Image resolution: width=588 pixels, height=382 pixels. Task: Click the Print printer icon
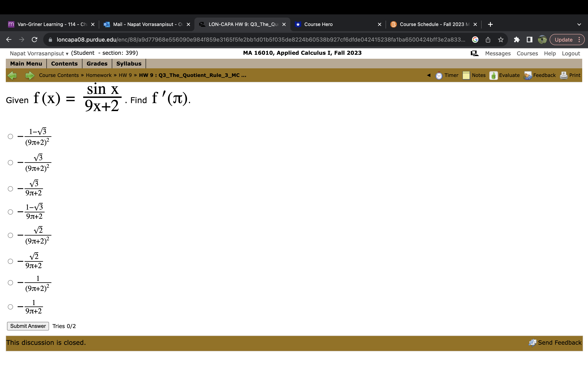coord(564,76)
